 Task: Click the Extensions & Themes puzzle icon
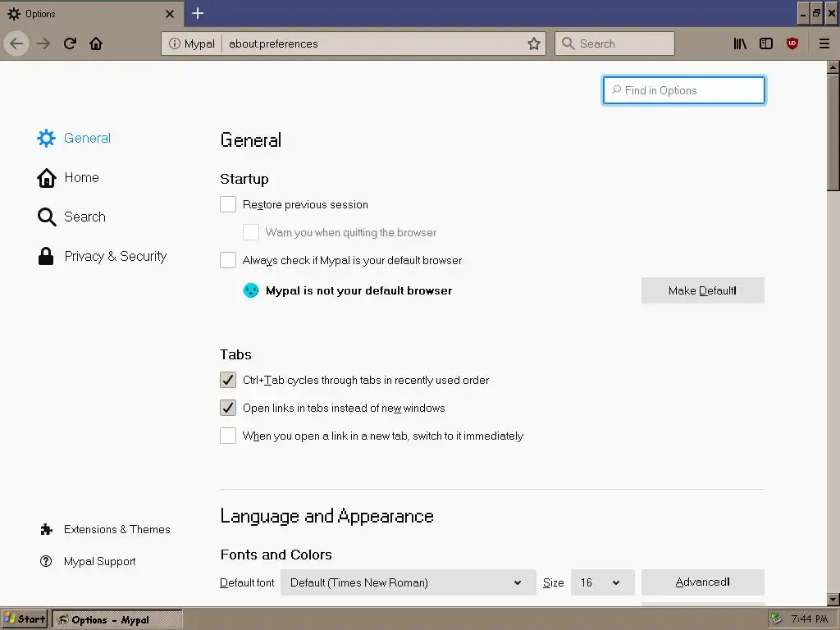pyautogui.click(x=47, y=529)
